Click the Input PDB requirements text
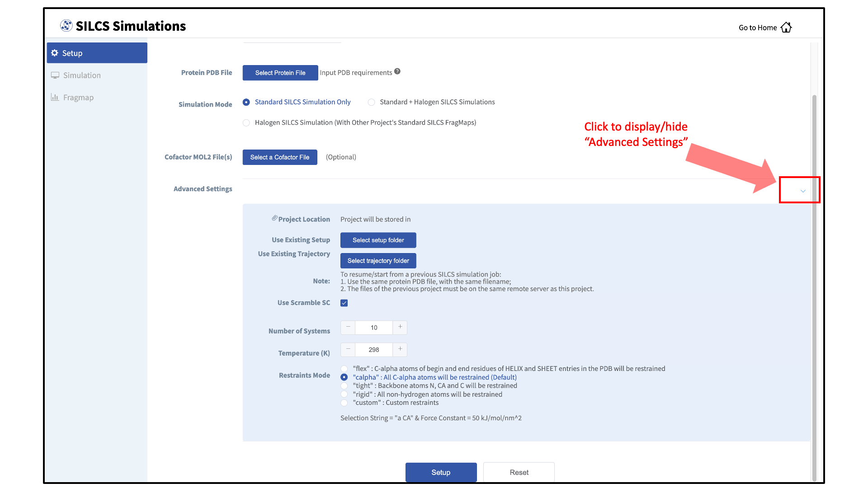Viewport: 868px width, 488px height. [356, 73]
